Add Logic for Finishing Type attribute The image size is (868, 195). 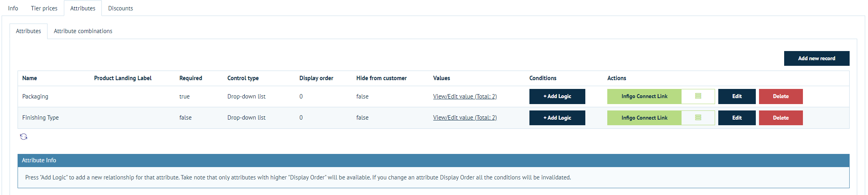(557, 118)
